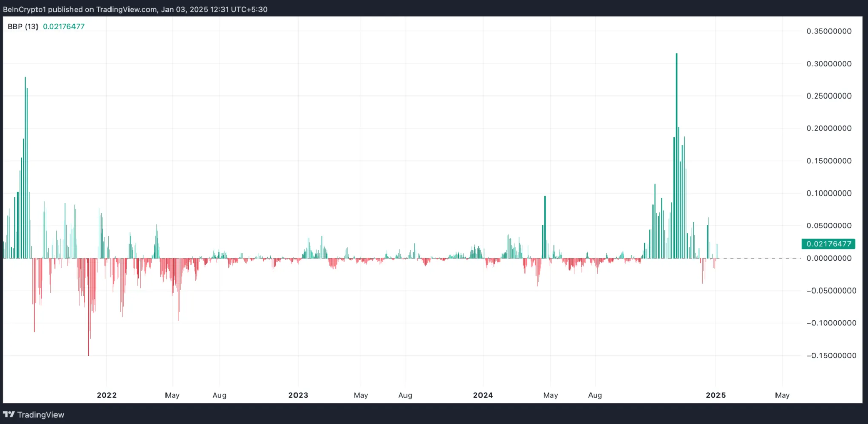Click the indicator value 0.02176477 in legend
This screenshot has height=424, width=868.
[x=64, y=26]
